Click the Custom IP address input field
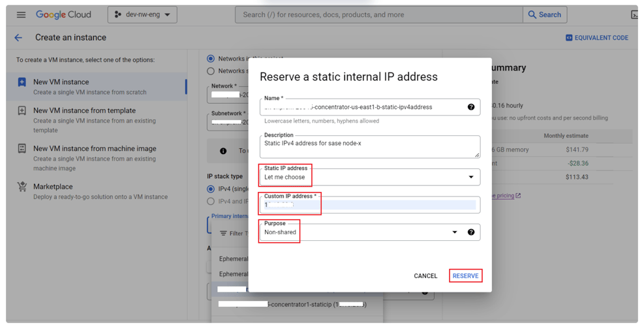 point(369,205)
